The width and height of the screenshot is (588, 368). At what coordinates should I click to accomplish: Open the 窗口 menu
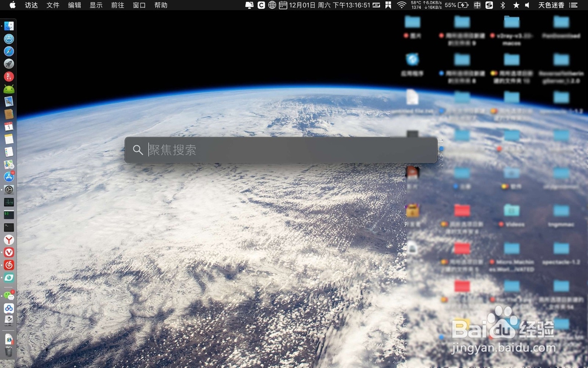[x=139, y=5]
